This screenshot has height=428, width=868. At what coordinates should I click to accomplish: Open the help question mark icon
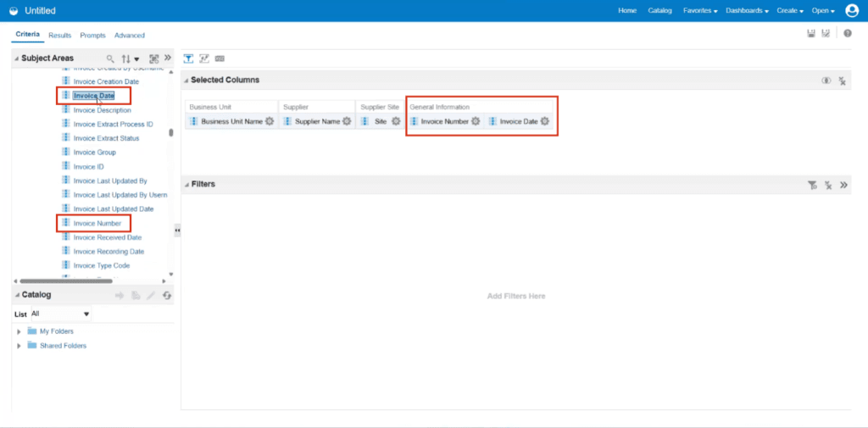point(848,34)
